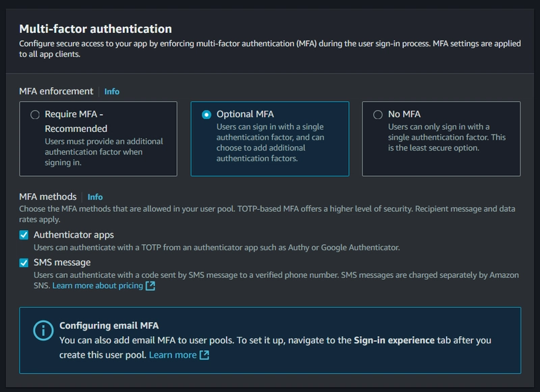Click the bold Sign-in experience text
The width and height of the screenshot is (540, 392).
(394, 341)
